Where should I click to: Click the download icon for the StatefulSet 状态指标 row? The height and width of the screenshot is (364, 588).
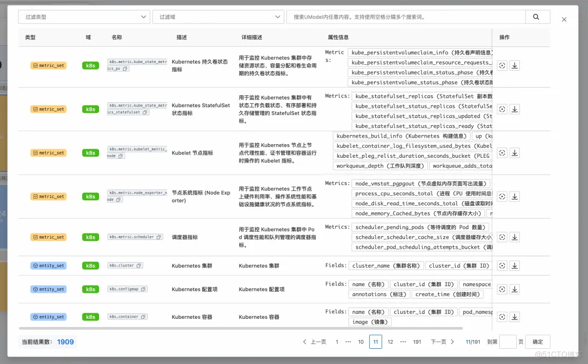[x=514, y=109]
